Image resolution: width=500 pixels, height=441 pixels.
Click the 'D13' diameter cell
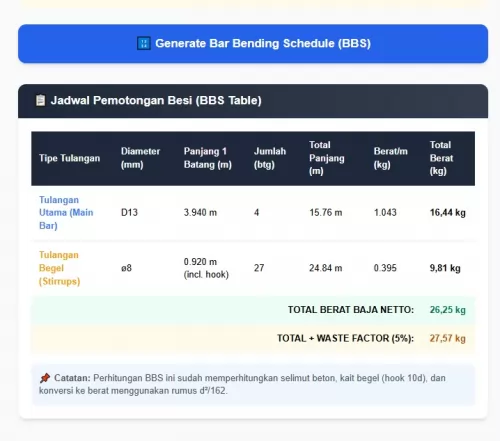(129, 213)
